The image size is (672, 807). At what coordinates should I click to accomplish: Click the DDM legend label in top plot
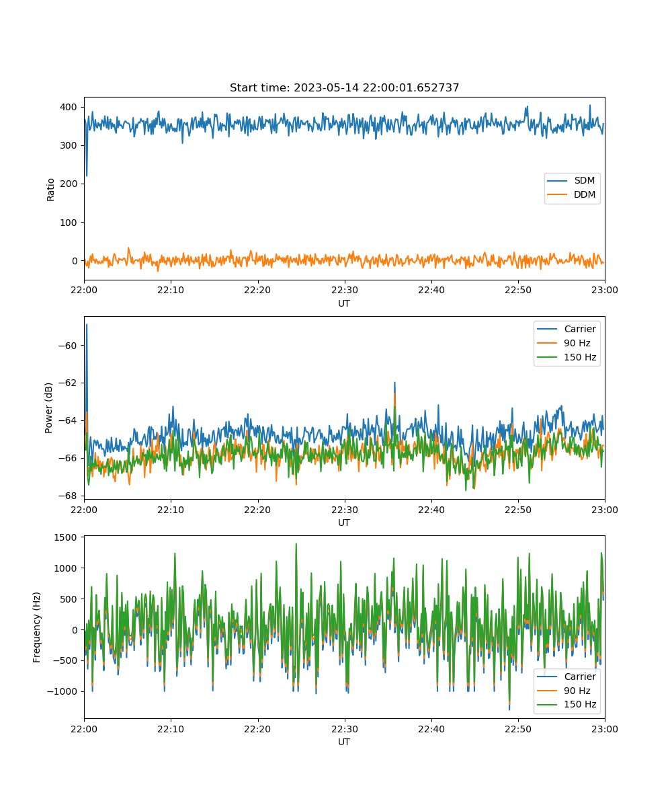coord(585,195)
